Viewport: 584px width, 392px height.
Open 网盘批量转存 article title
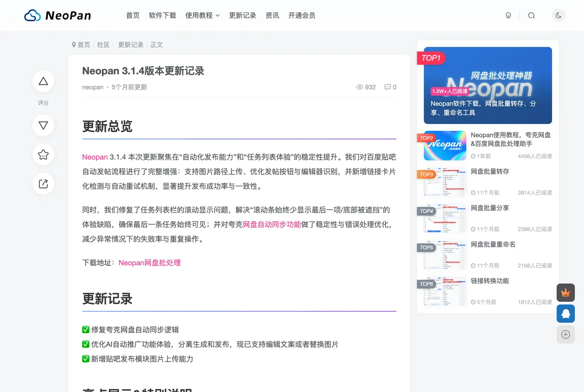tap(490, 171)
